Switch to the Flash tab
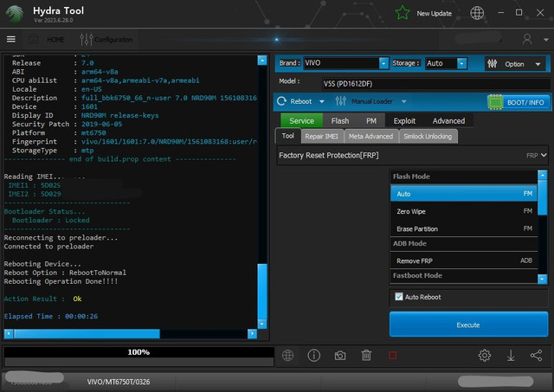 tap(340, 121)
